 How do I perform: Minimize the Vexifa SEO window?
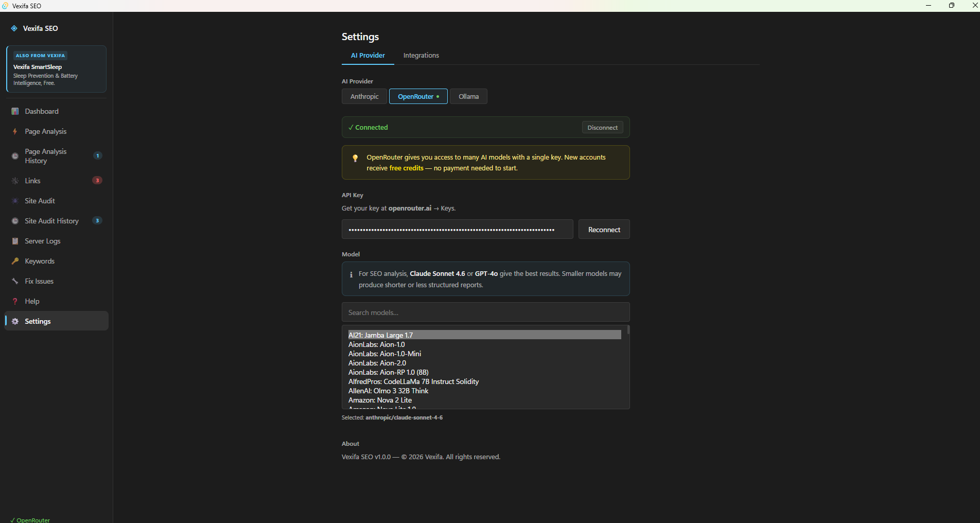(x=929, y=6)
